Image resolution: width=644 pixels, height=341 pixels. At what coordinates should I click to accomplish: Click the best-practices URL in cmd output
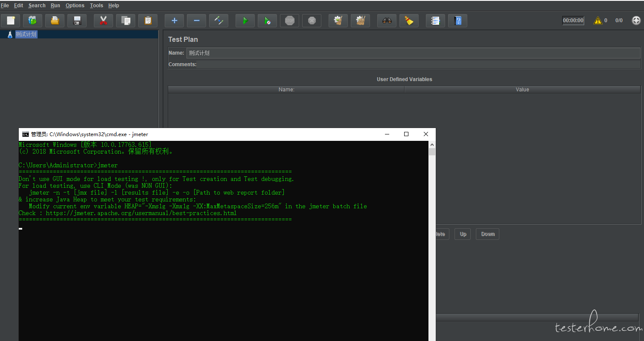point(141,213)
